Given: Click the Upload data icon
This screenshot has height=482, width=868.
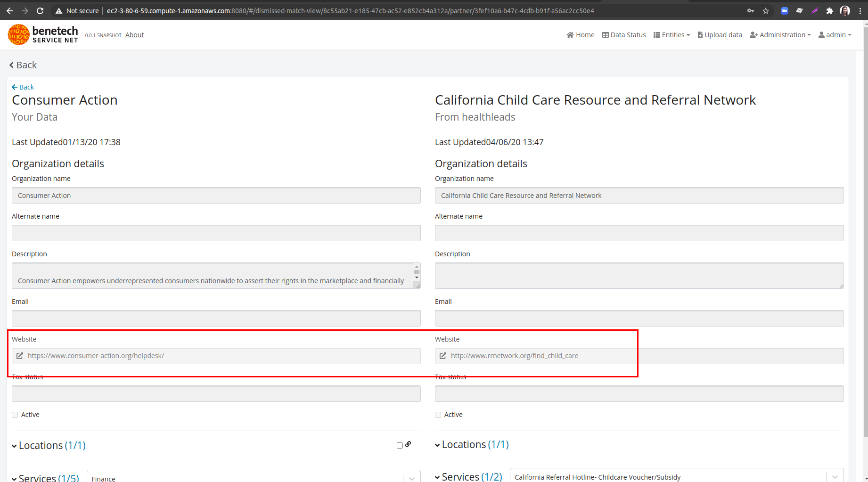Looking at the screenshot, I should (700, 34).
